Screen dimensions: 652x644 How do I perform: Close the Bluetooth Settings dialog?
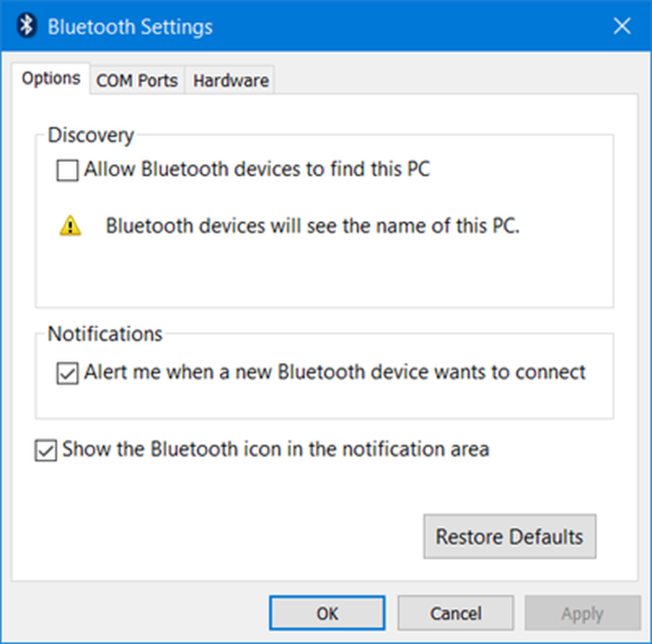tap(622, 27)
